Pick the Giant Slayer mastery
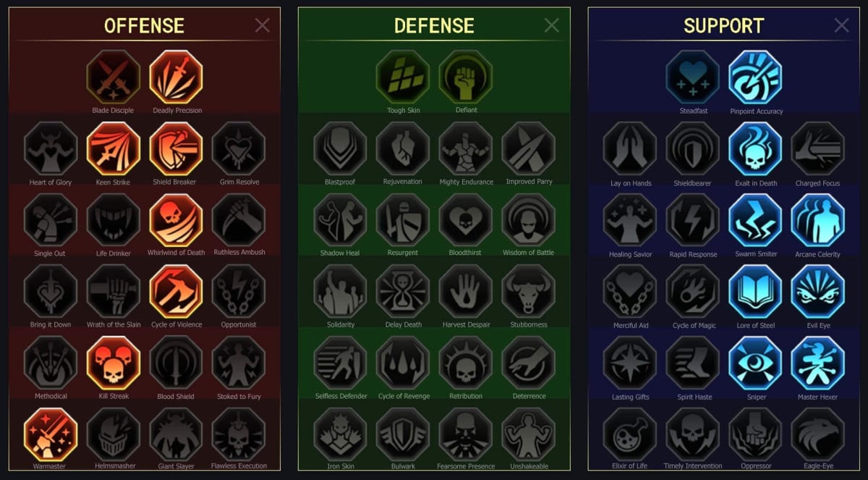Image resolution: width=868 pixels, height=480 pixels. (176, 434)
